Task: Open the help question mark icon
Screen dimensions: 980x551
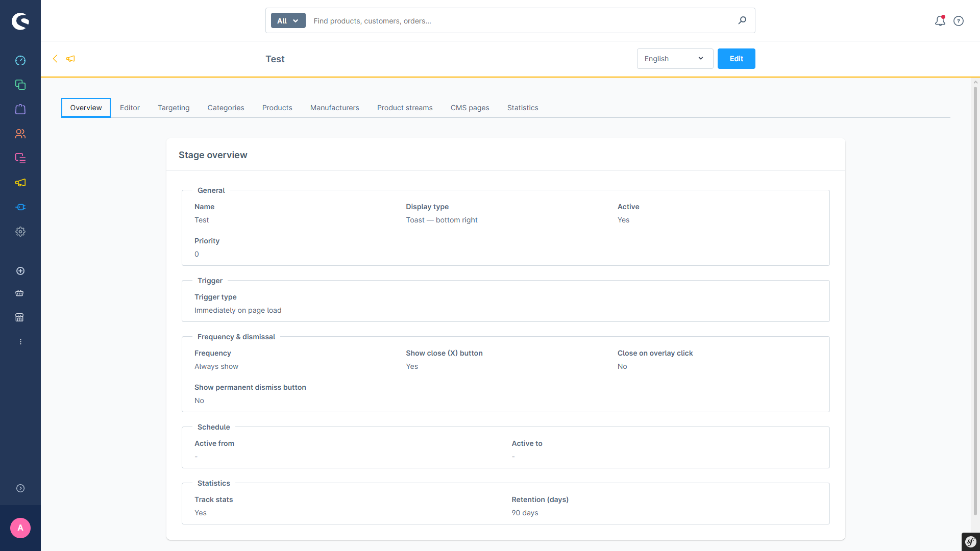Action: tap(959, 21)
